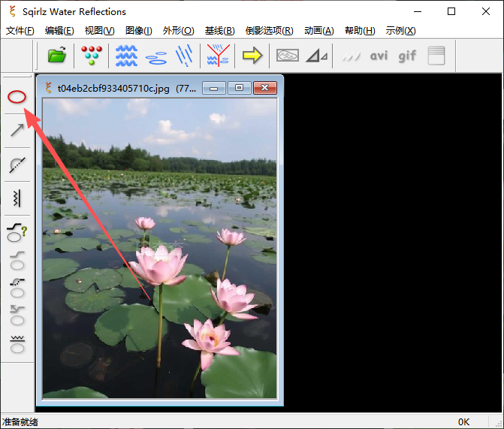Open the 视图(V) menu
504x429 pixels.
tap(99, 31)
